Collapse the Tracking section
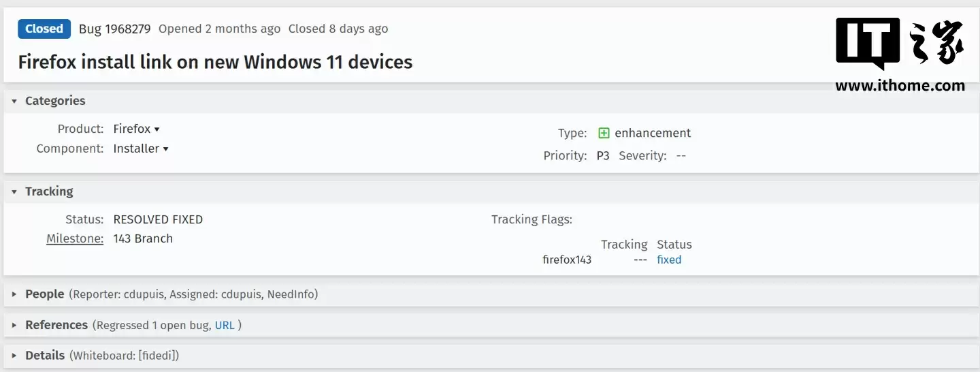 14,191
